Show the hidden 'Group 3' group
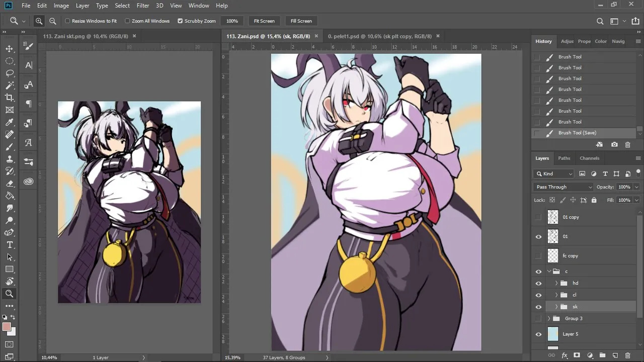 point(538,319)
